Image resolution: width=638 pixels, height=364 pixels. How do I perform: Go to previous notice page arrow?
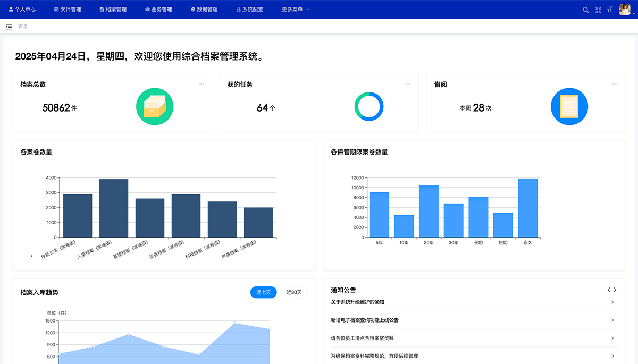(609, 290)
